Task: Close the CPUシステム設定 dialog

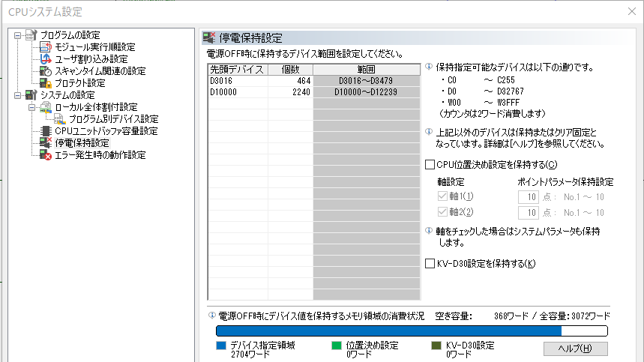Action: tap(628, 12)
